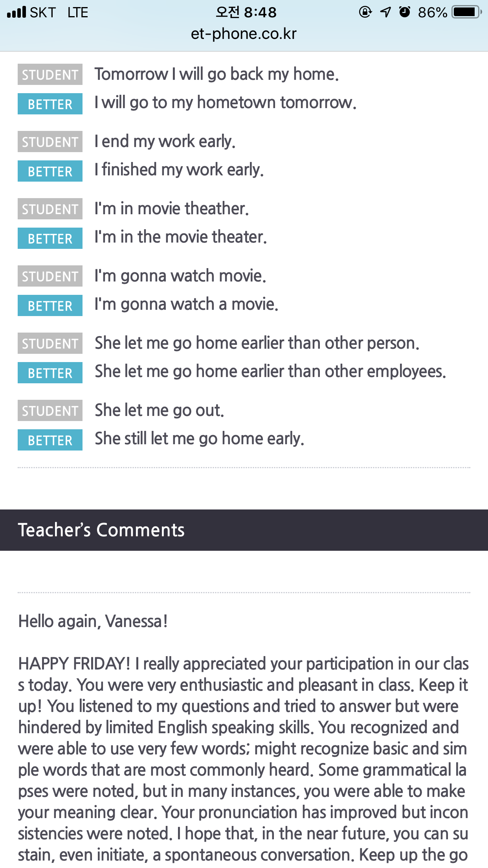Tap the sentence "She still let me go home early."

200,439
